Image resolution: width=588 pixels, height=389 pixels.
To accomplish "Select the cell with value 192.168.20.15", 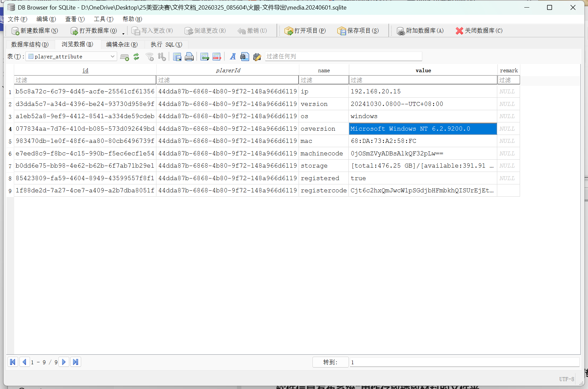I will [423, 91].
